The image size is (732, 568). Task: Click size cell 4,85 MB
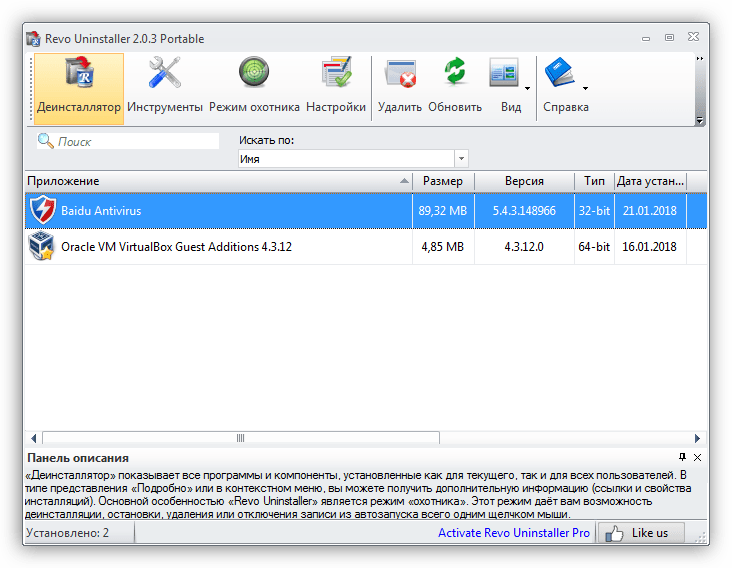pyautogui.click(x=443, y=246)
